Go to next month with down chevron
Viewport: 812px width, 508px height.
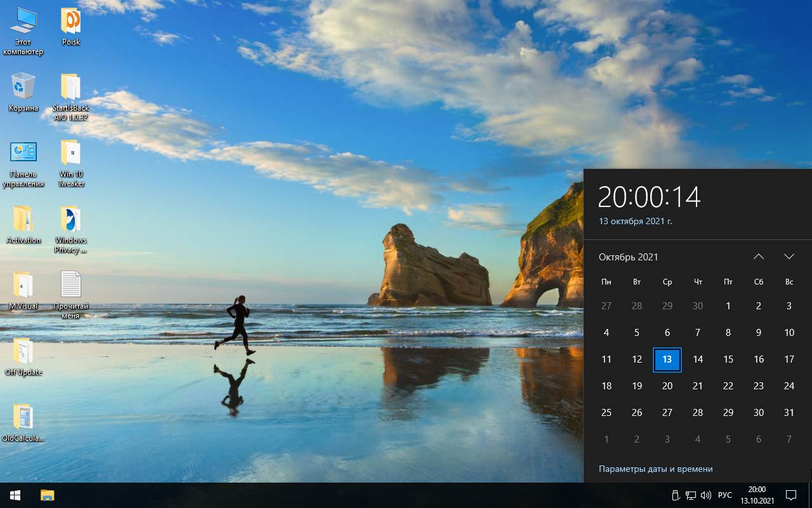tap(789, 257)
